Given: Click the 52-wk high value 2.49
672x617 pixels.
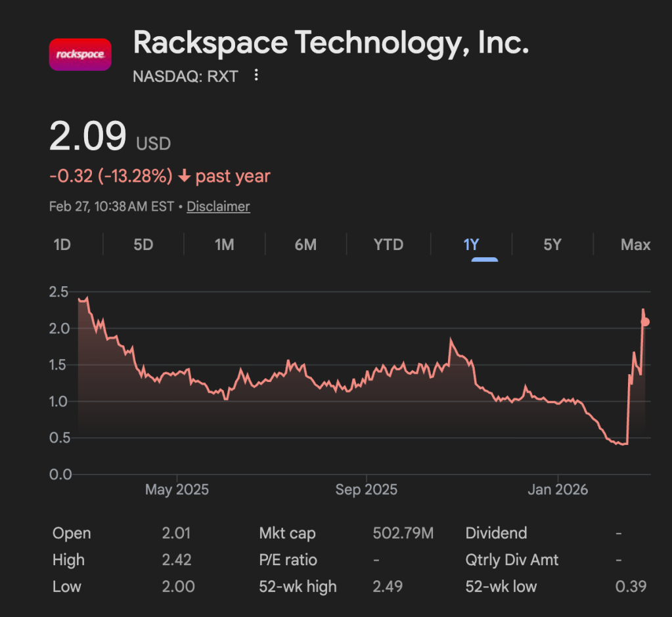Looking at the screenshot, I should coord(388,586).
